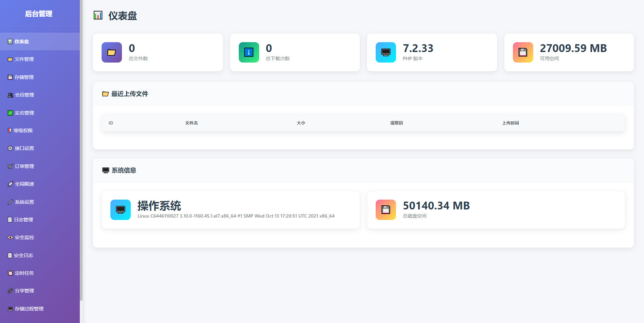The height and width of the screenshot is (323, 644).
Task: Click the floppy disk icon on 可用空间 card
Action: point(523,52)
